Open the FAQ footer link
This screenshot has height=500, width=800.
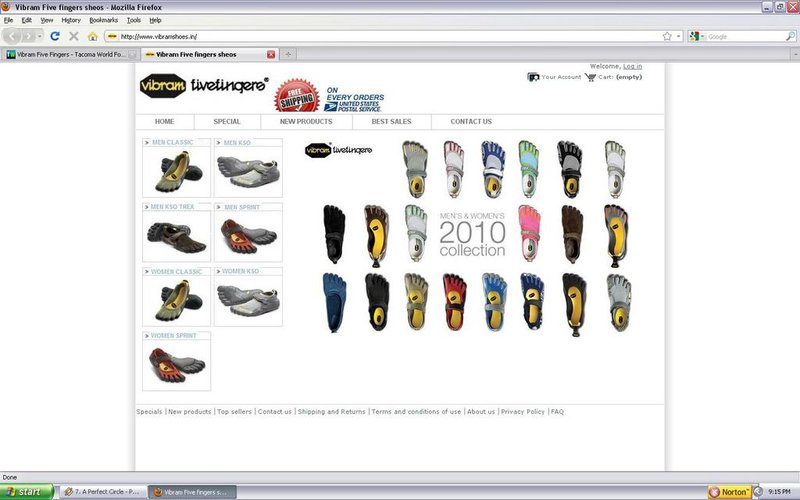click(x=557, y=411)
